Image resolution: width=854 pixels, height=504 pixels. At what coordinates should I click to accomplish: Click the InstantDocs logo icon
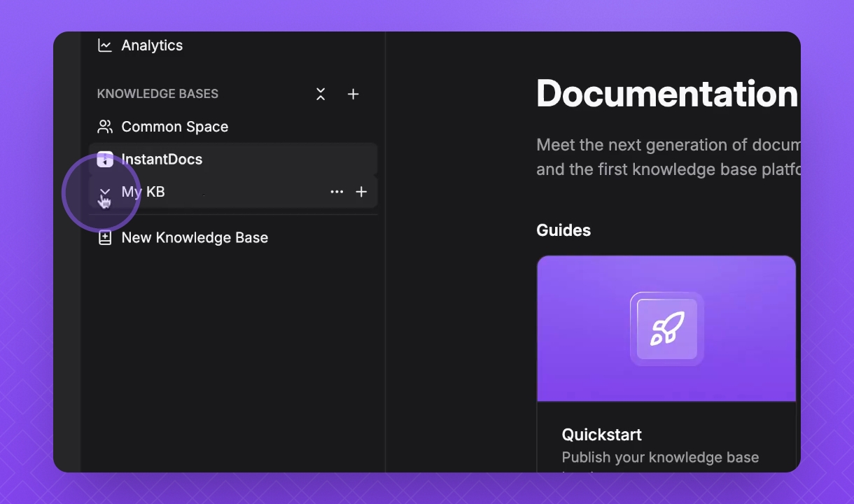pyautogui.click(x=105, y=159)
